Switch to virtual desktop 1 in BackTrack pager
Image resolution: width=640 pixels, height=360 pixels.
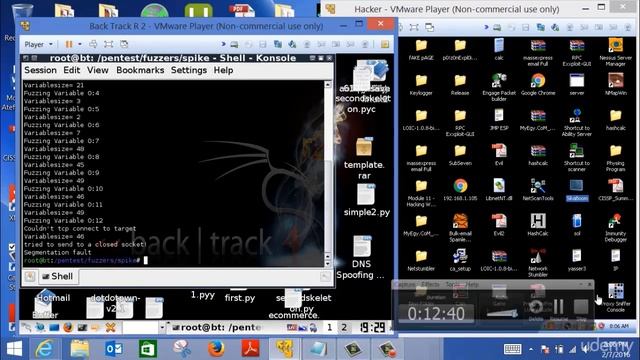[x=329, y=327]
